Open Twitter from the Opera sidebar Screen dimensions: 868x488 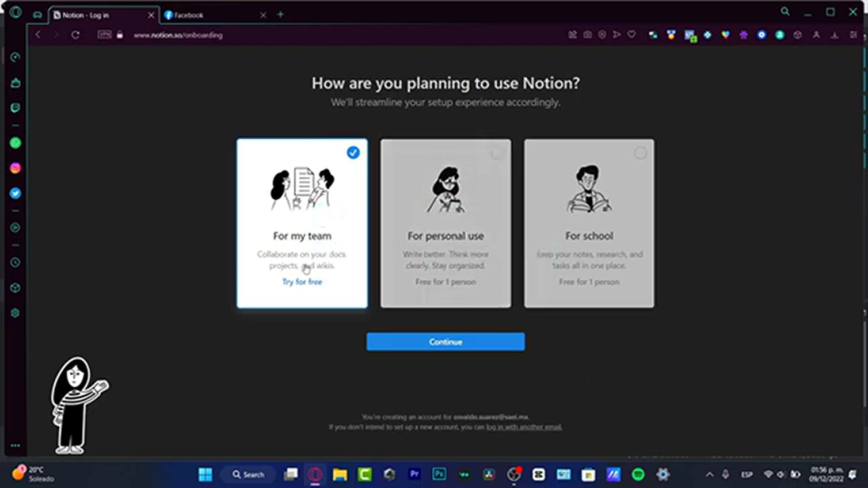pos(15,193)
